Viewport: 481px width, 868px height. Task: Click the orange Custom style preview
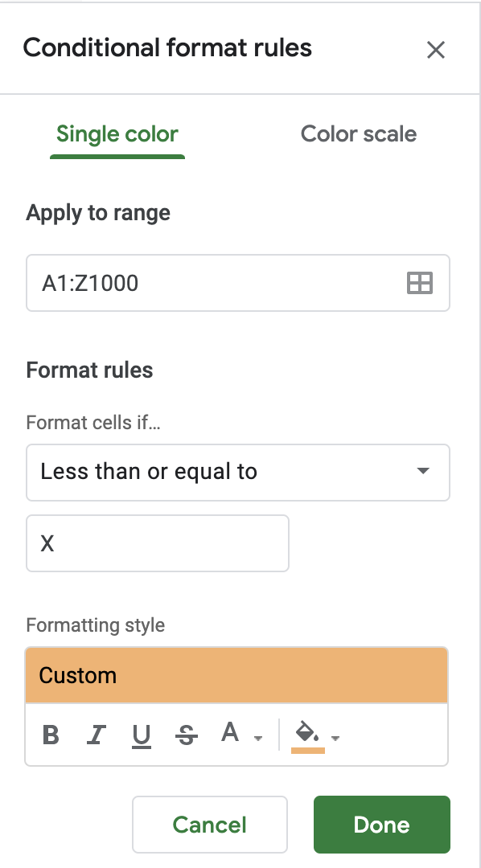238,675
